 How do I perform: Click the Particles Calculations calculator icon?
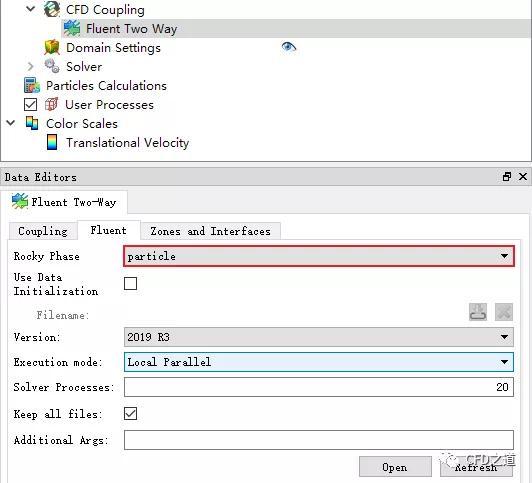pyautogui.click(x=32, y=85)
